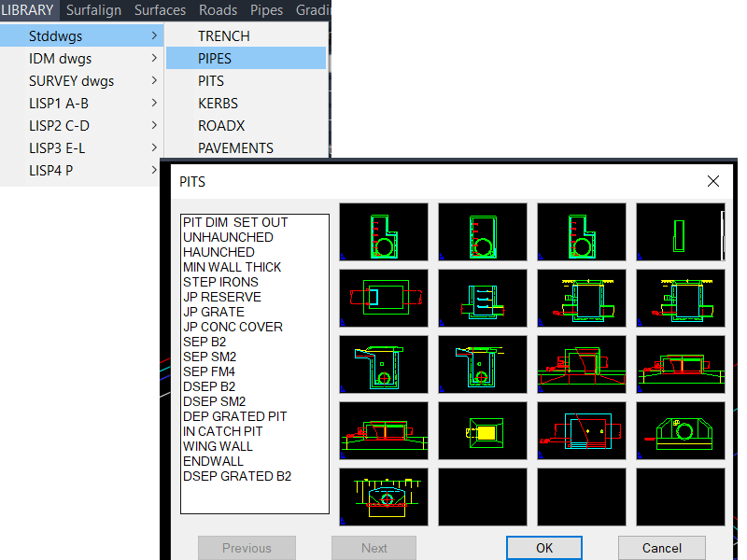This screenshot has width=747, height=560.
Task: Choose the second preview in row two
Action: pyautogui.click(x=482, y=298)
